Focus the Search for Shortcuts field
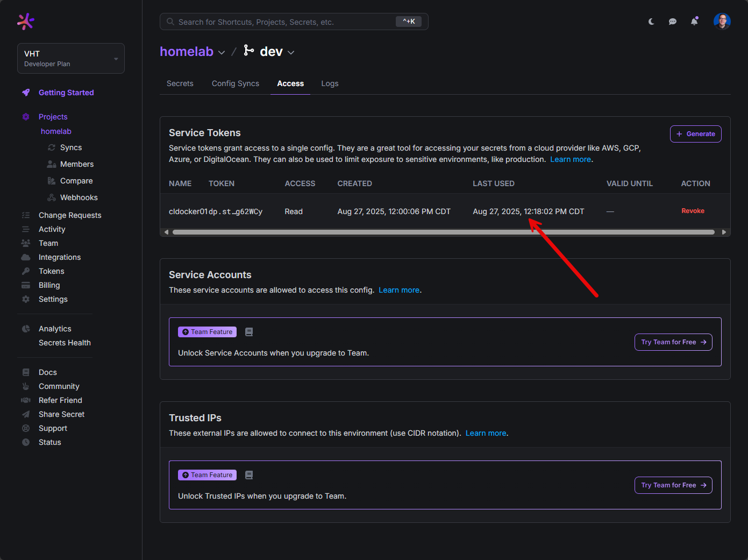This screenshot has width=748, height=560. coord(285,22)
